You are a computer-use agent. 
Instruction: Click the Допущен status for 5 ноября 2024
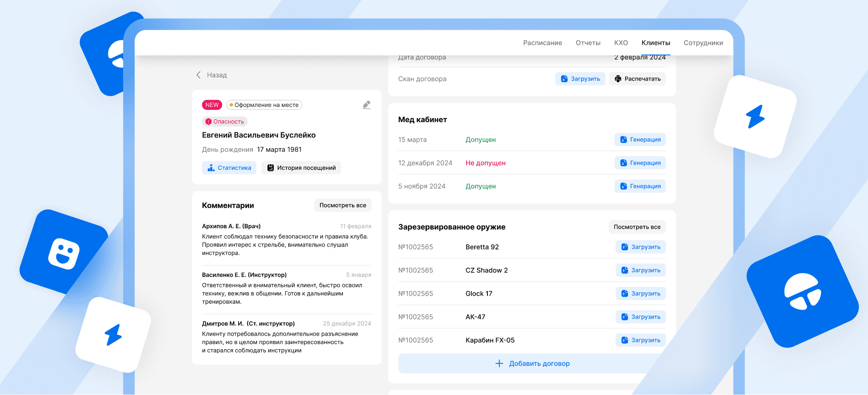click(x=481, y=187)
